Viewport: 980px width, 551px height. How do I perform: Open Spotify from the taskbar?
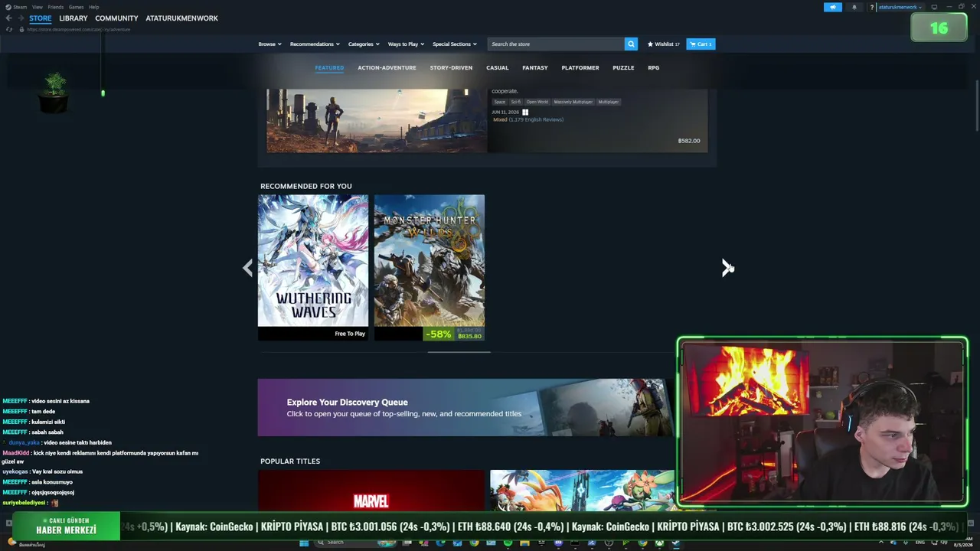508,543
